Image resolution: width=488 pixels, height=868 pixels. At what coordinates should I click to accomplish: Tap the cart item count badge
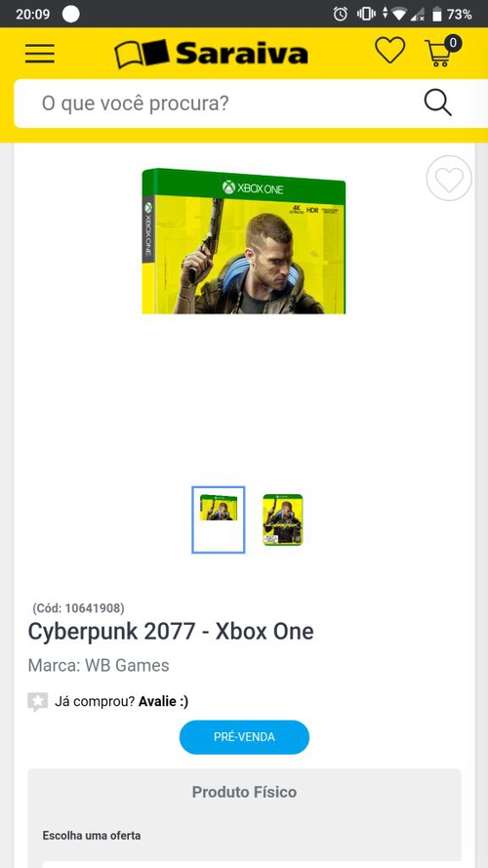coord(453,43)
